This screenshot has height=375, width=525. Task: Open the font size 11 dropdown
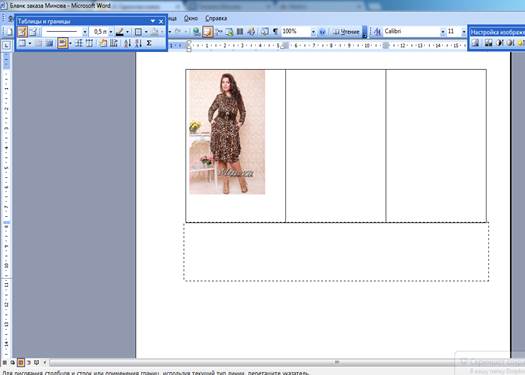click(464, 32)
